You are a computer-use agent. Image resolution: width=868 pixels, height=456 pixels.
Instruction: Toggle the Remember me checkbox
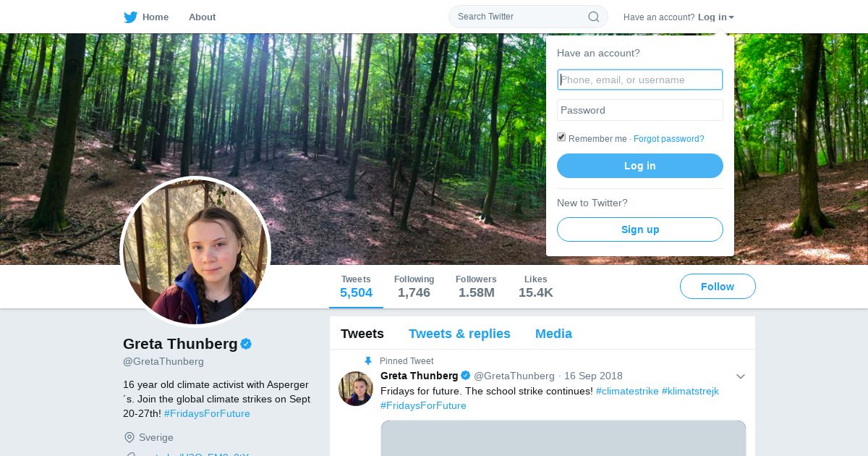(x=561, y=138)
